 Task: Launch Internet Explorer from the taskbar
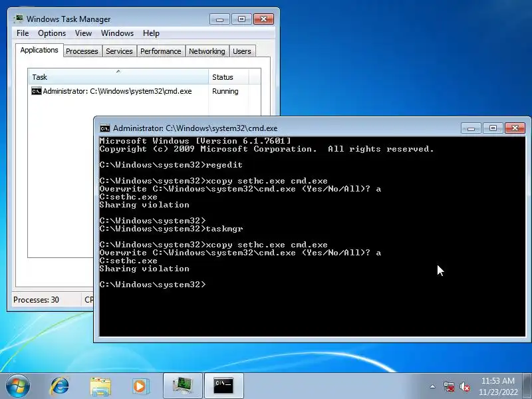(x=60, y=386)
